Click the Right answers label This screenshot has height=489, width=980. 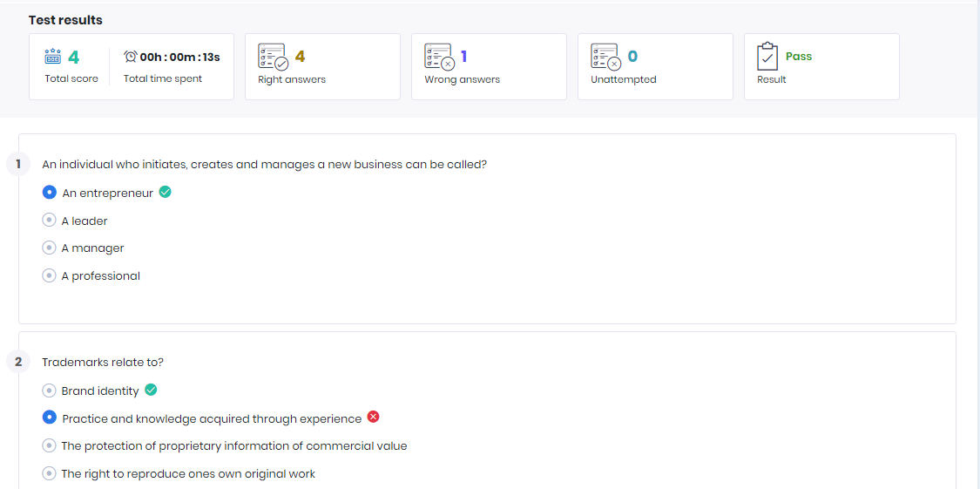point(292,79)
